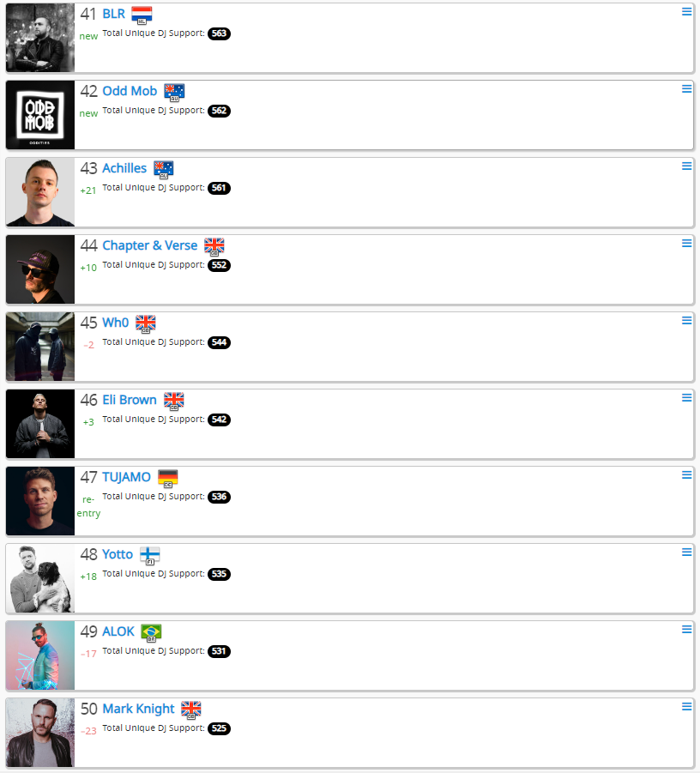This screenshot has width=700, height=773.
Task: Open the Chapter & Verse artist page
Action: coord(150,245)
